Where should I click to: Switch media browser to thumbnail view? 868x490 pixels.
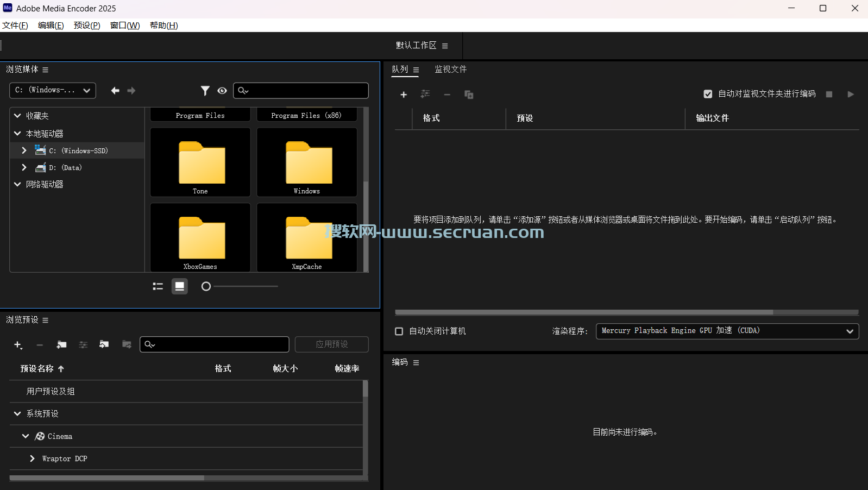pos(180,286)
